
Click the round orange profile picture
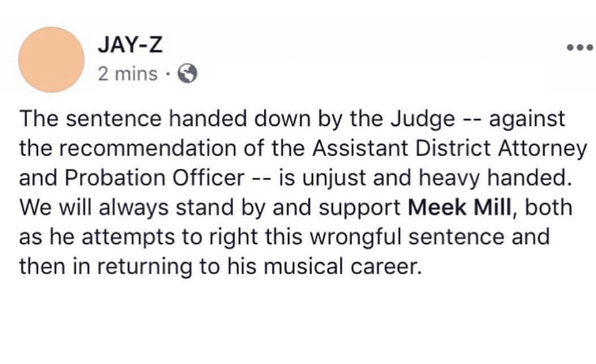51,60
